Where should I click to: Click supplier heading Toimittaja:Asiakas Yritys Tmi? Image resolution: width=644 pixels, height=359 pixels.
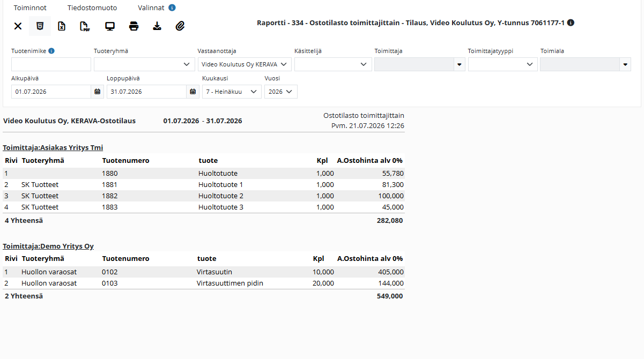53,148
